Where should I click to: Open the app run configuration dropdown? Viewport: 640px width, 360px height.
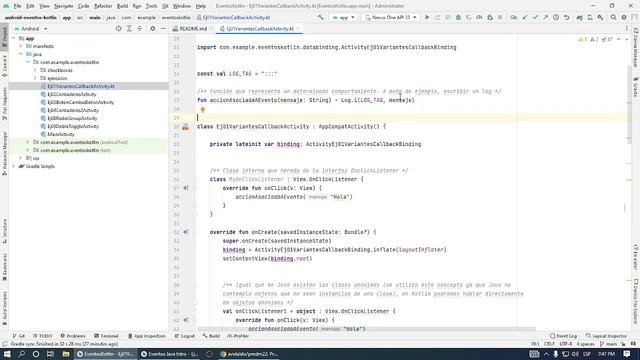[343, 18]
